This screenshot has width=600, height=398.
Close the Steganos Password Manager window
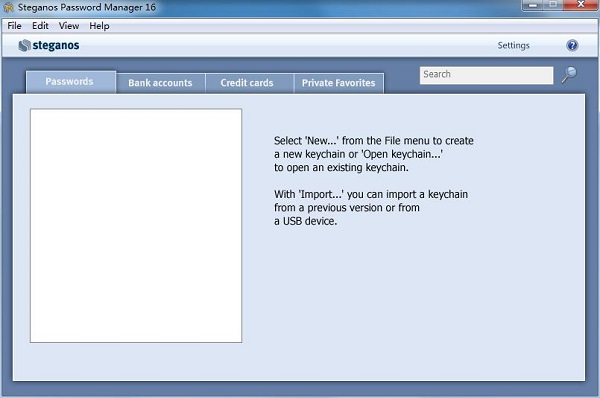click(x=581, y=5)
